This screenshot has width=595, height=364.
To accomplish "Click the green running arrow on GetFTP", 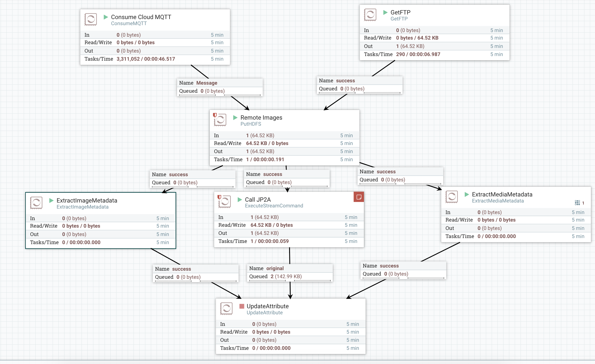I will 385,12.
